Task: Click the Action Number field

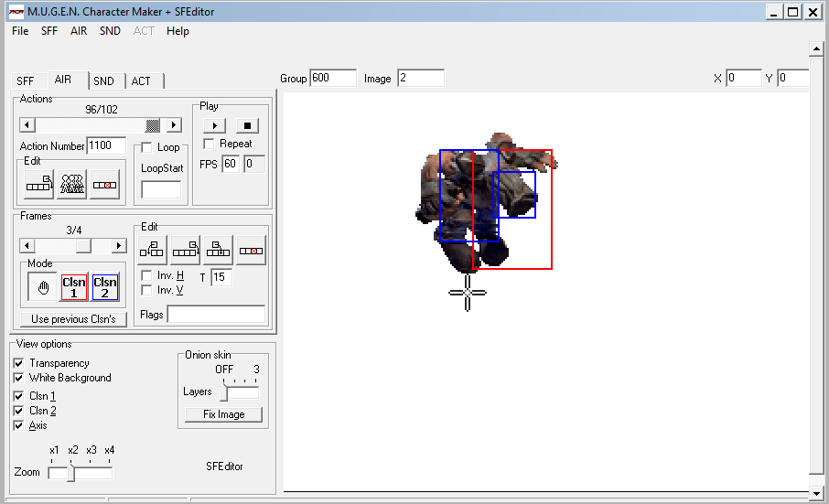Action: click(107, 145)
